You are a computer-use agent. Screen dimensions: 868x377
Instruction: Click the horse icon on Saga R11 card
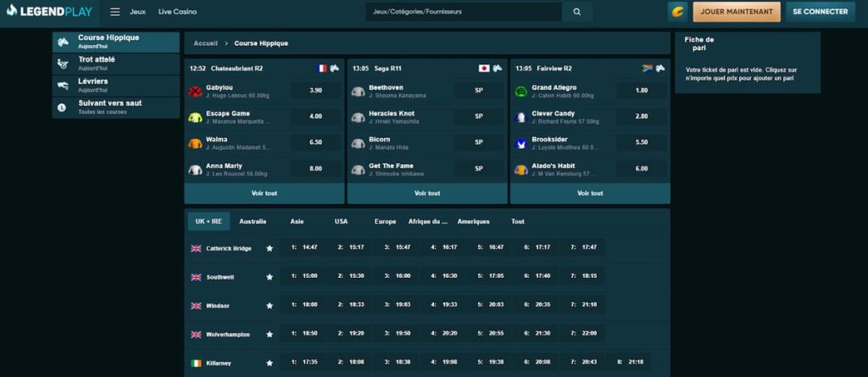(x=498, y=69)
